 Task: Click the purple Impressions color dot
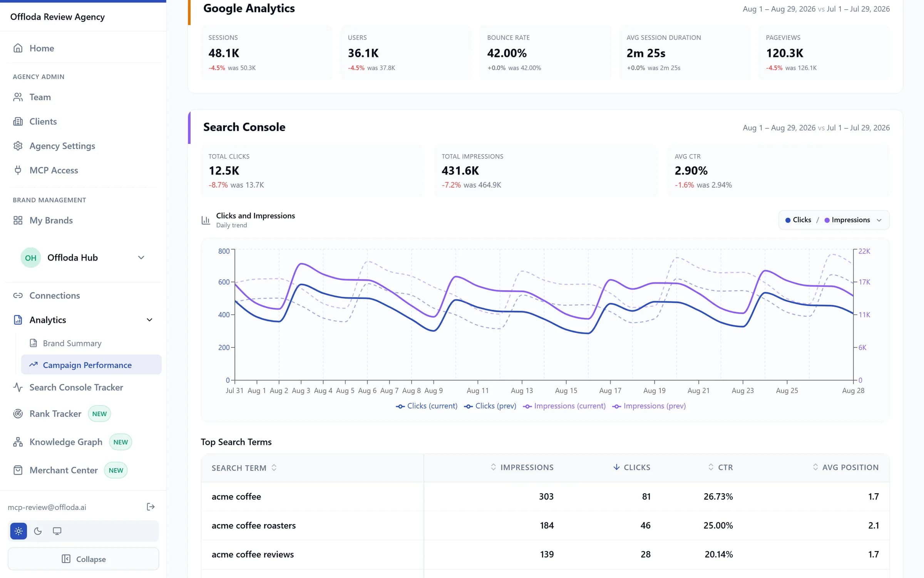(x=827, y=220)
